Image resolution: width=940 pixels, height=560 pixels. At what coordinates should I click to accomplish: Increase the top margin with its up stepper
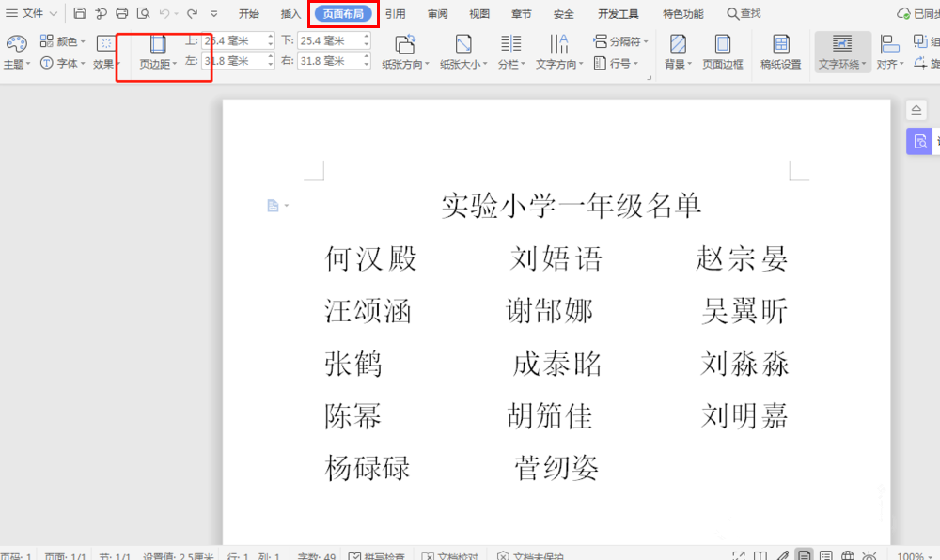(271, 38)
